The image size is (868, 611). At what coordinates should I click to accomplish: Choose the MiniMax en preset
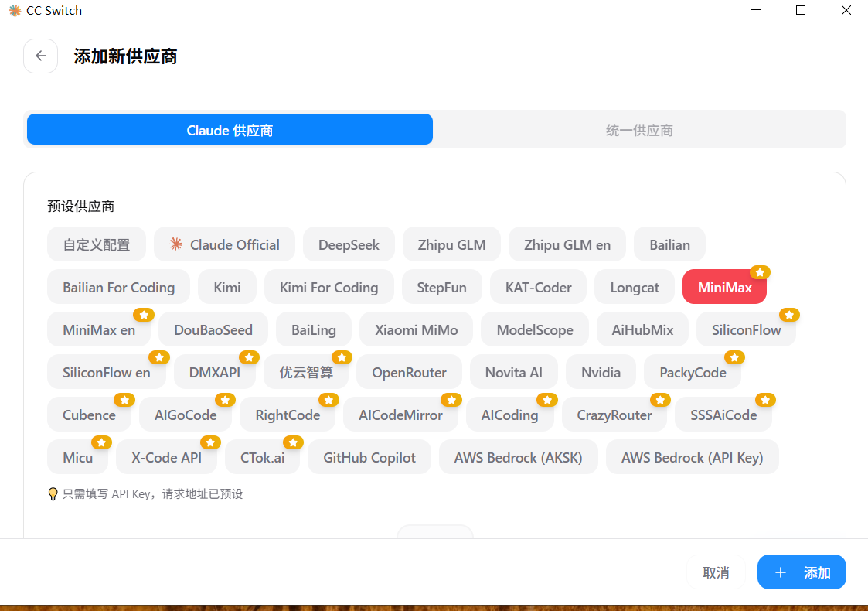98,329
